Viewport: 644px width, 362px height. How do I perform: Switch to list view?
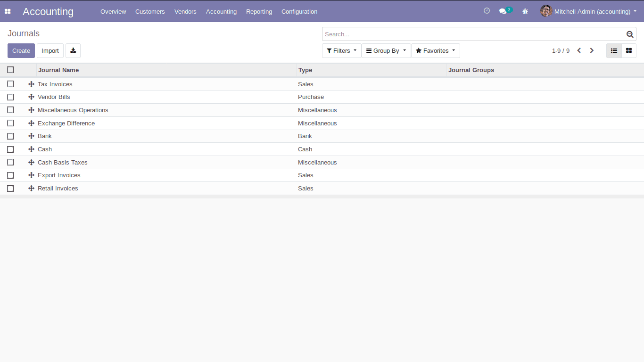point(614,50)
